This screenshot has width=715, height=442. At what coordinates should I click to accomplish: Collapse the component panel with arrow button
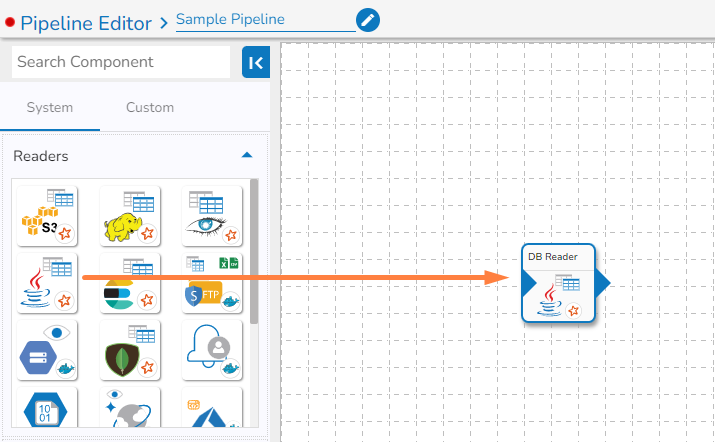(x=256, y=62)
